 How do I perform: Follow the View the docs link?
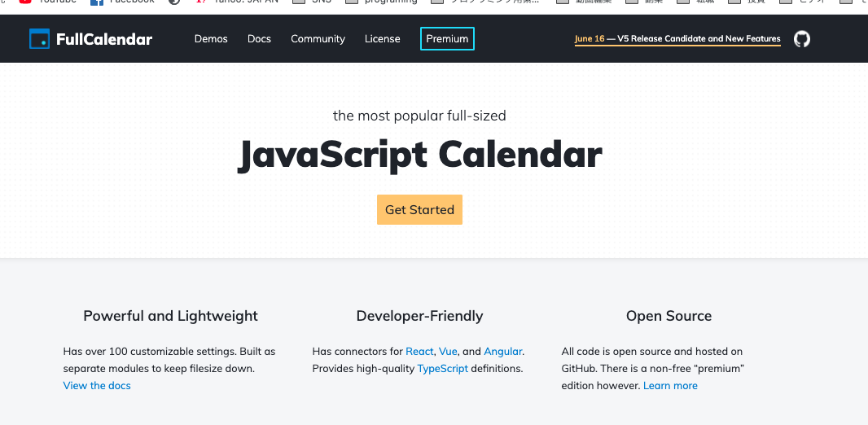[97, 386]
